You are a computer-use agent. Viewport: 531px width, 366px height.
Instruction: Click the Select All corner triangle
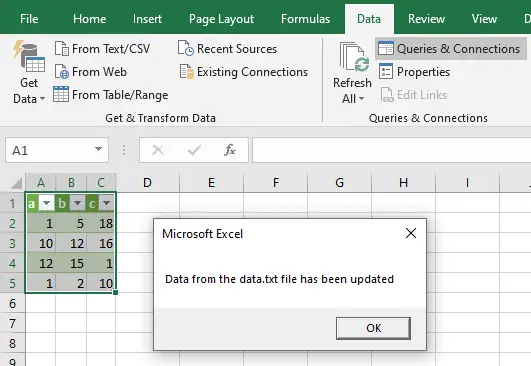[x=16, y=183]
